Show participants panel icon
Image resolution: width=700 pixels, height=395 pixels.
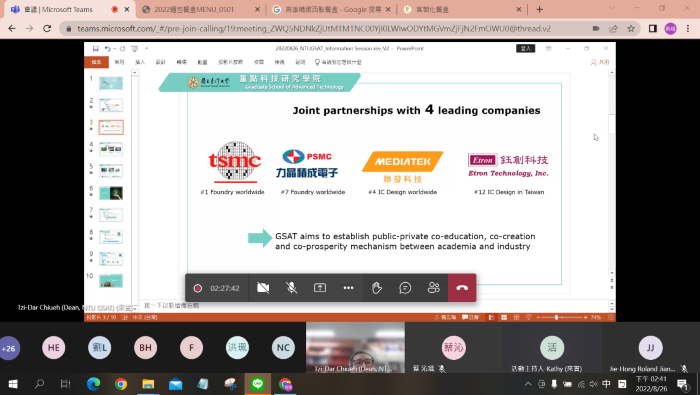coord(433,288)
